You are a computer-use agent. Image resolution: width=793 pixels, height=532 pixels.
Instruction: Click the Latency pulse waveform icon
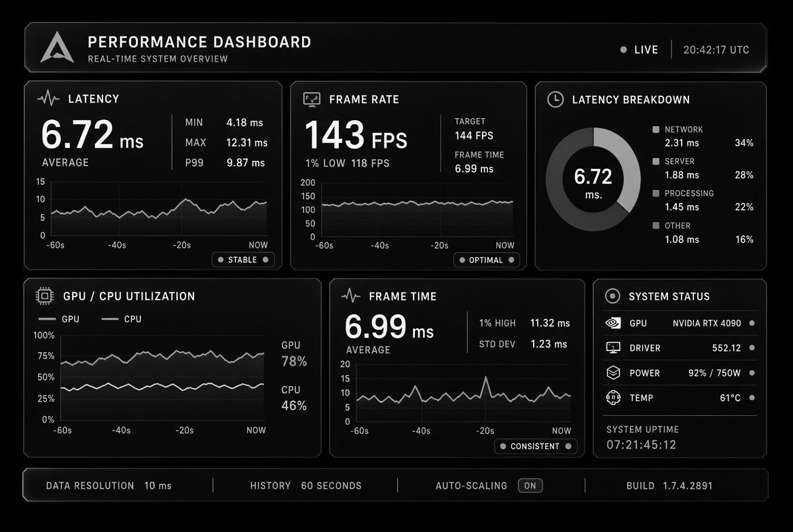click(x=49, y=98)
